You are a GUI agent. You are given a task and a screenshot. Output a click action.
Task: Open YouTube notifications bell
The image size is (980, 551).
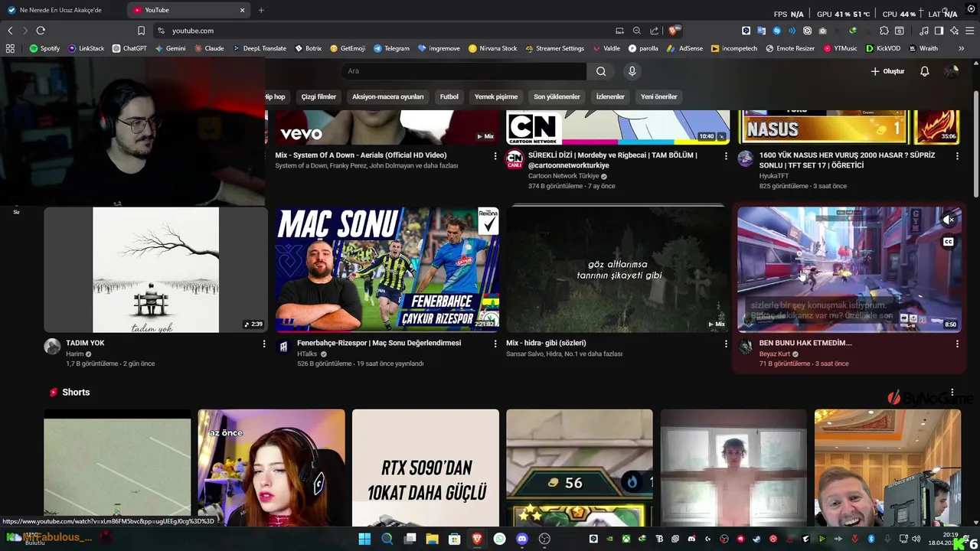click(924, 71)
